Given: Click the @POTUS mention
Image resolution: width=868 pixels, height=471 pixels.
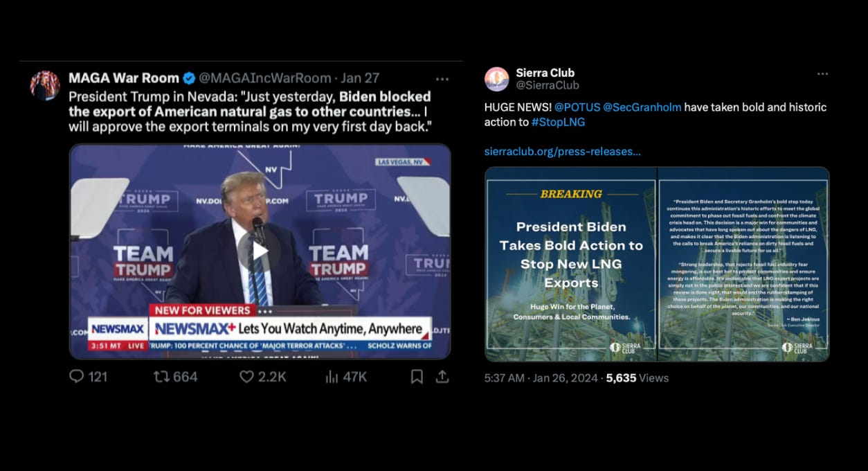Looking at the screenshot, I should (x=577, y=107).
